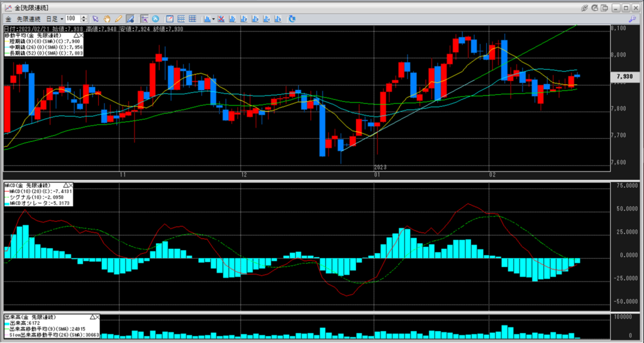Viewport: 644px width, 343px height.
Task: Click the cascade windows icon in title bar
Action: pos(604,8)
